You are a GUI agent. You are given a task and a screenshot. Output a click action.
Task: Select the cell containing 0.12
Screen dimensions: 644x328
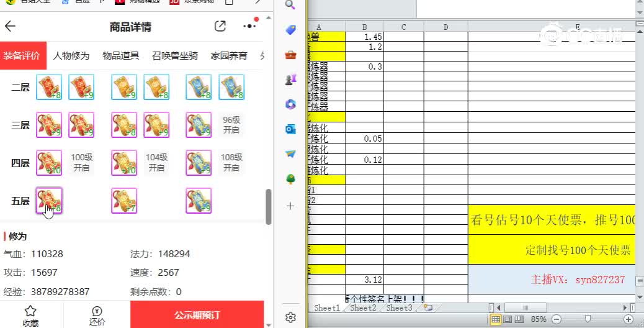tap(364, 159)
